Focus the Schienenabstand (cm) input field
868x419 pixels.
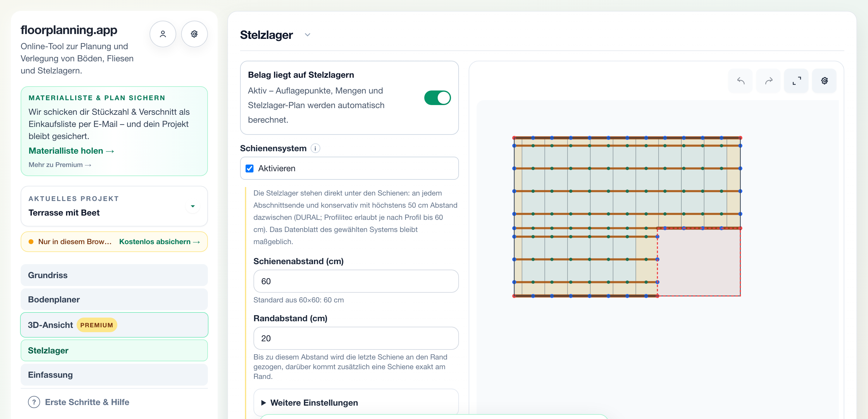click(x=356, y=281)
